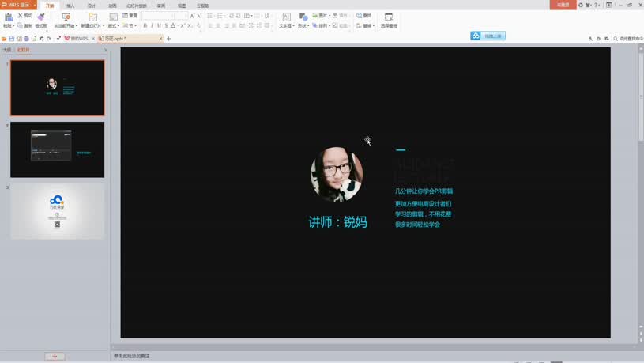Image resolution: width=644 pixels, height=363 pixels.
Task: Click the Save quick-access icon
Action: (12, 39)
